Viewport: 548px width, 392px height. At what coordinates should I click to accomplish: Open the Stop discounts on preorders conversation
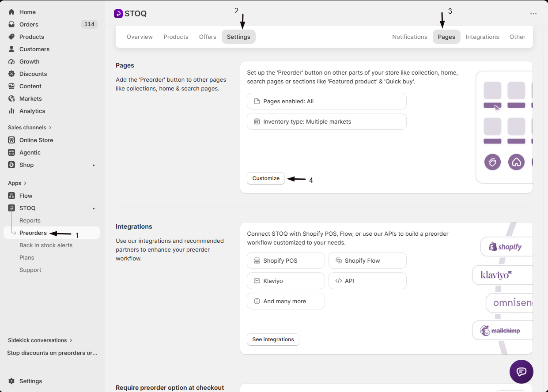pyautogui.click(x=52, y=353)
